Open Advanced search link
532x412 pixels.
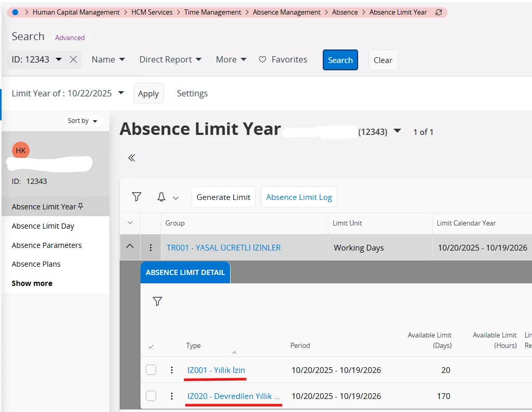point(70,38)
